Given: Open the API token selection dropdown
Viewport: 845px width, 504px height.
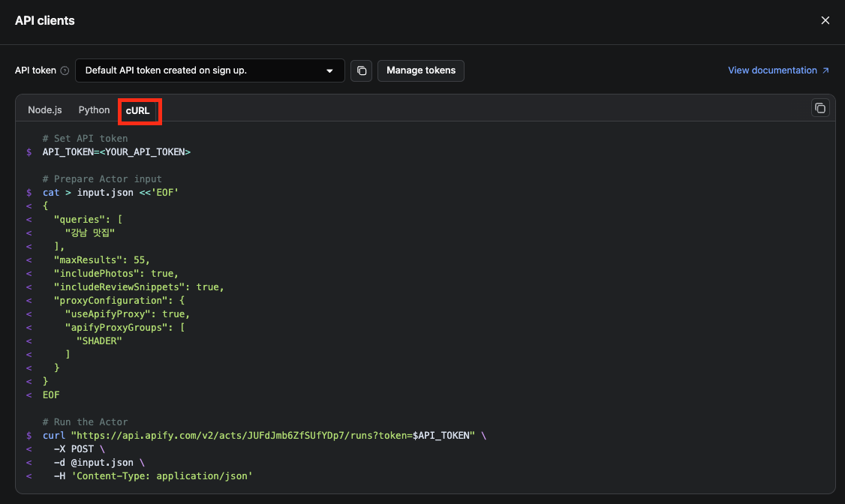Looking at the screenshot, I should click(x=209, y=70).
